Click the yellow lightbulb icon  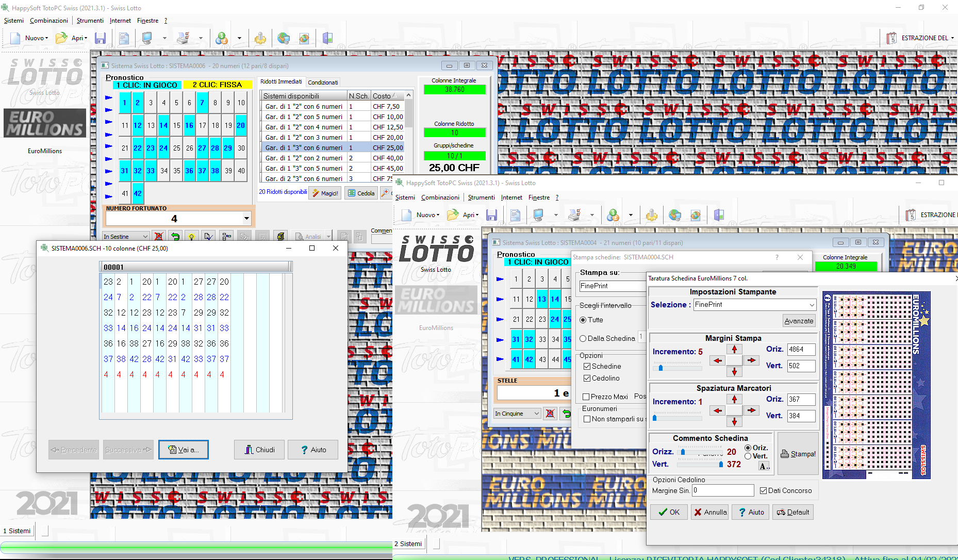click(x=192, y=237)
